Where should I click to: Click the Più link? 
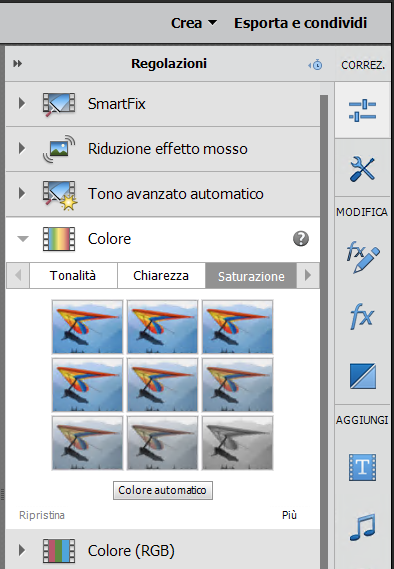(289, 515)
